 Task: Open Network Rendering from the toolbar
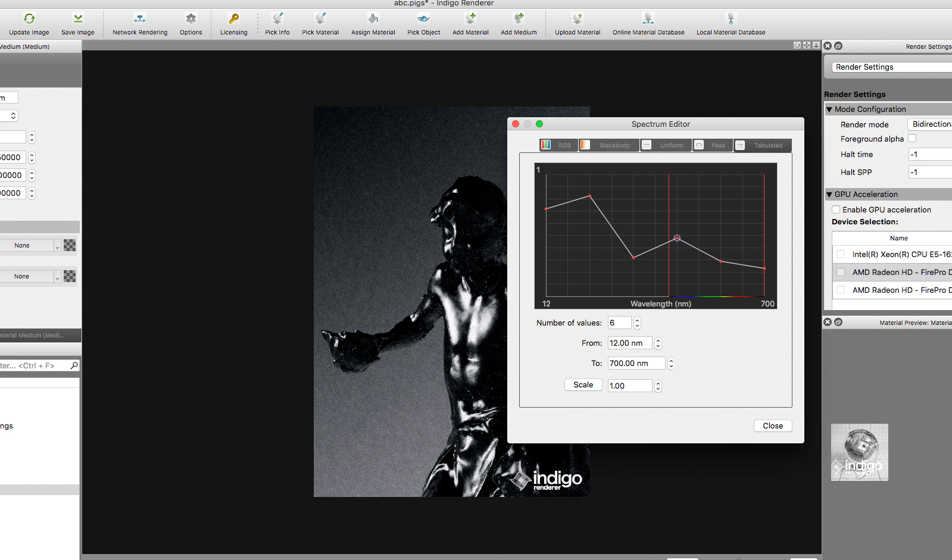[140, 19]
